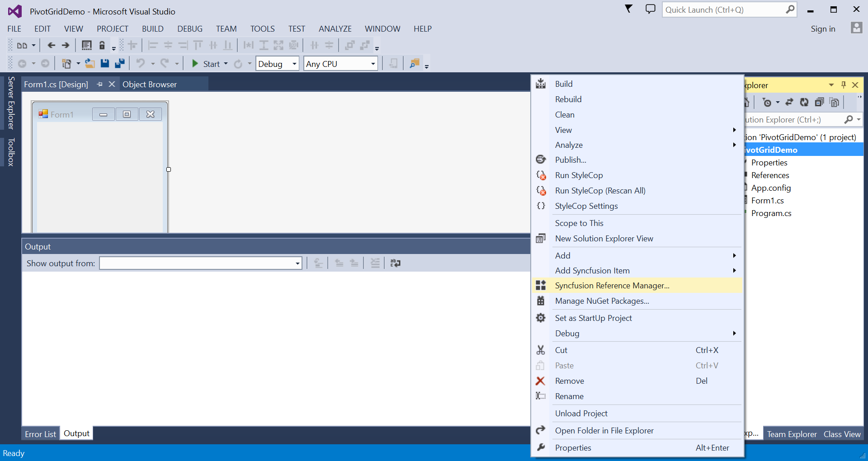Click the Start debugging button
The width and height of the screenshot is (868, 461).
point(206,64)
